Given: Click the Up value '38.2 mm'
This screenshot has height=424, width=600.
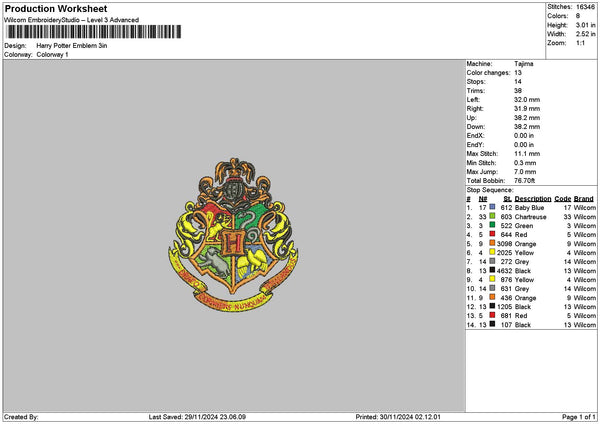Looking at the screenshot, I should (527, 118).
